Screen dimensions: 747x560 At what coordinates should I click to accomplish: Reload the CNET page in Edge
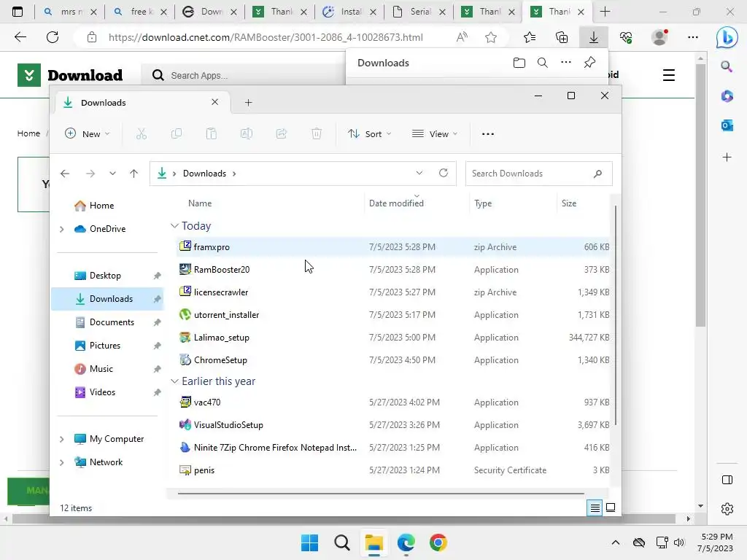(53, 37)
